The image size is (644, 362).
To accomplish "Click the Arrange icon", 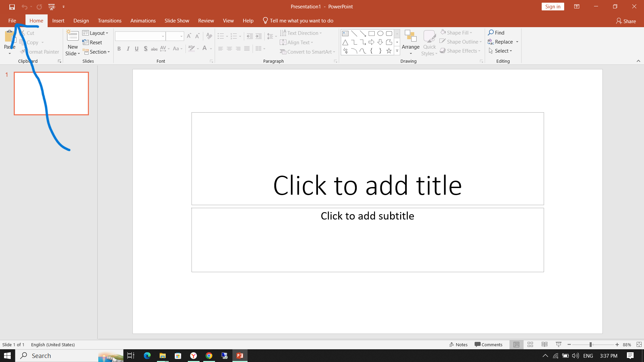I will [x=410, y=36].
